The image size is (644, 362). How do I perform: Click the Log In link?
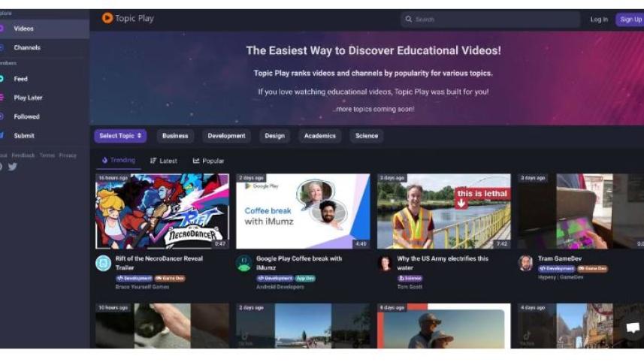(599, 20)
